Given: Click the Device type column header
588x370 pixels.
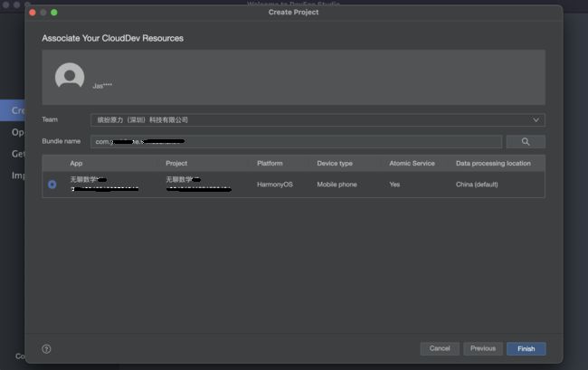Looking at the screenshot, I should pyautogui.click(x=335, y=164).
